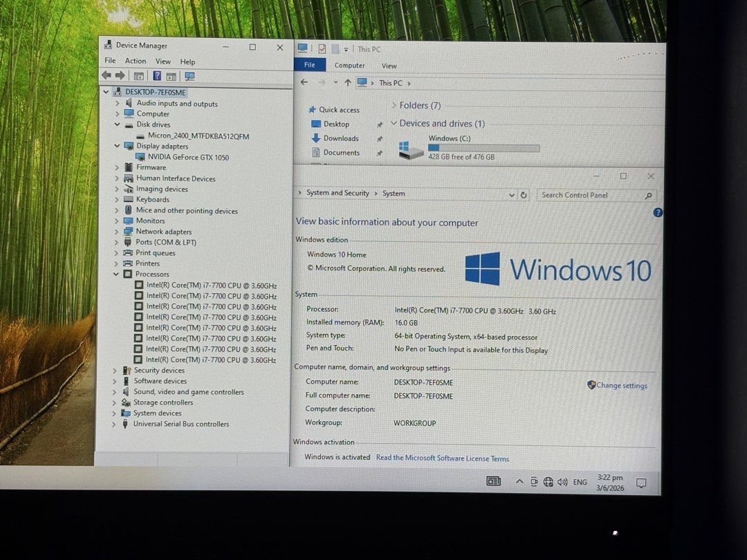Expand the Folders (7) group
Viewport: 747px width, 560px height.
[x=394, y=105]
